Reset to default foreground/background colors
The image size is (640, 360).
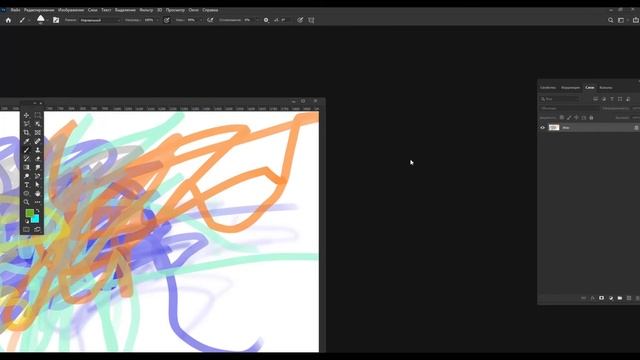[27, 221]
